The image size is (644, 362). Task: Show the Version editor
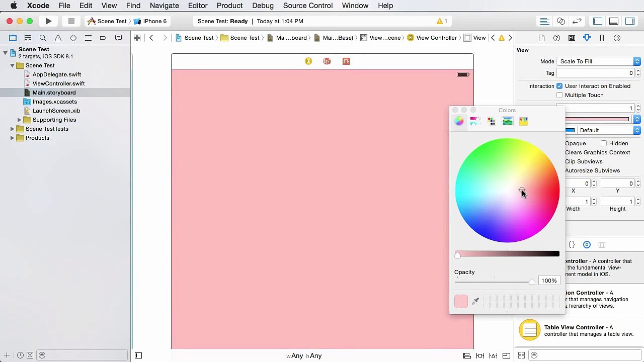click(x=577, y=21)
